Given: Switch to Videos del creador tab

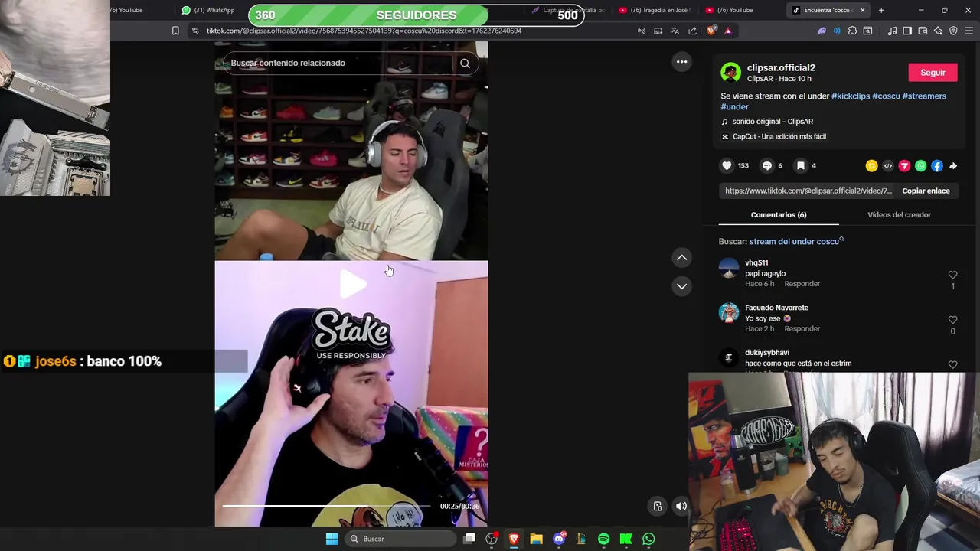Looking at the screenshot, I should [899, 215].
